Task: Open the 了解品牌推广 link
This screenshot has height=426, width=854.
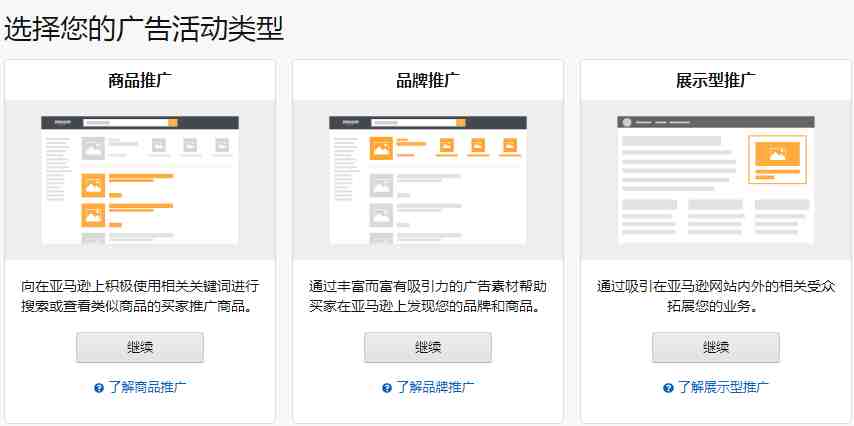Action: pyautogui.click(x=435, y=388)
